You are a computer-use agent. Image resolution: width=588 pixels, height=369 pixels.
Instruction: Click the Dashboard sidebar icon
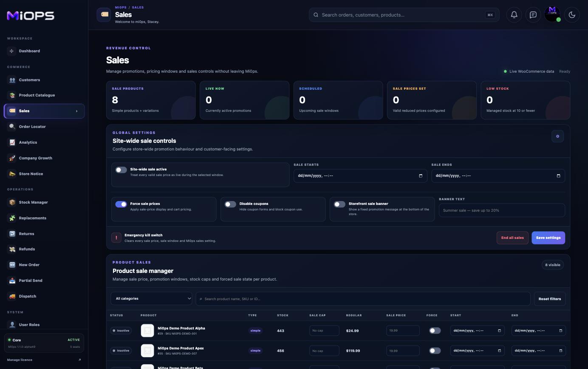tap(12, 51)
